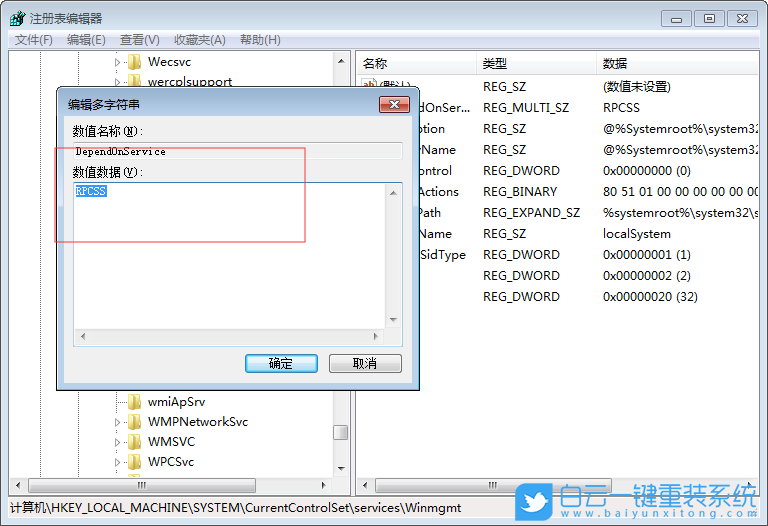Open the 文件(F) menu
This screenshot has width=768, height=526.
[34, 40]
